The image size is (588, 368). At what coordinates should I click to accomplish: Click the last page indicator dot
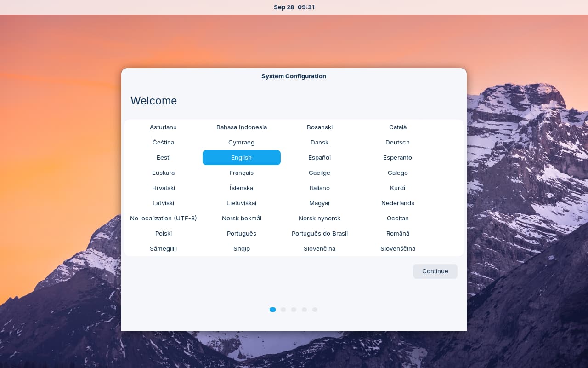[315, 310]
